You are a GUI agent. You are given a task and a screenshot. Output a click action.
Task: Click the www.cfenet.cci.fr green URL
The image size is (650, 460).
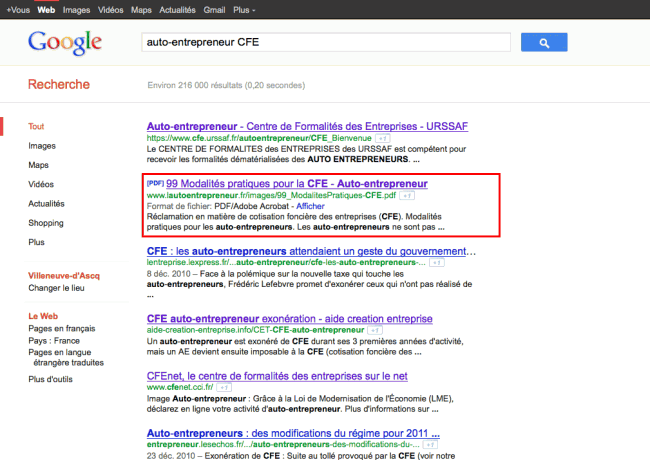click(x=180, y=387)
